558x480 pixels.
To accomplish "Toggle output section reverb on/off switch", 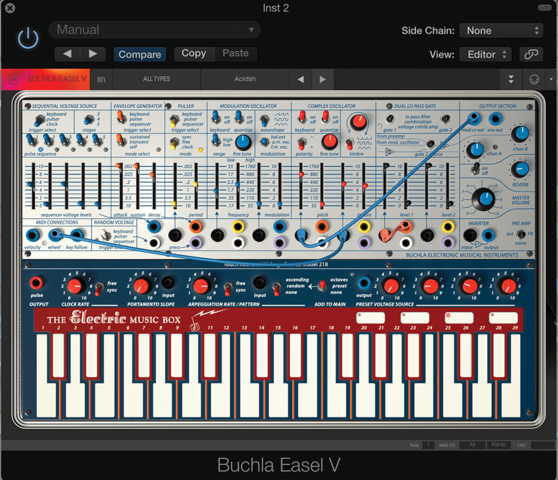I will point(476,168).
